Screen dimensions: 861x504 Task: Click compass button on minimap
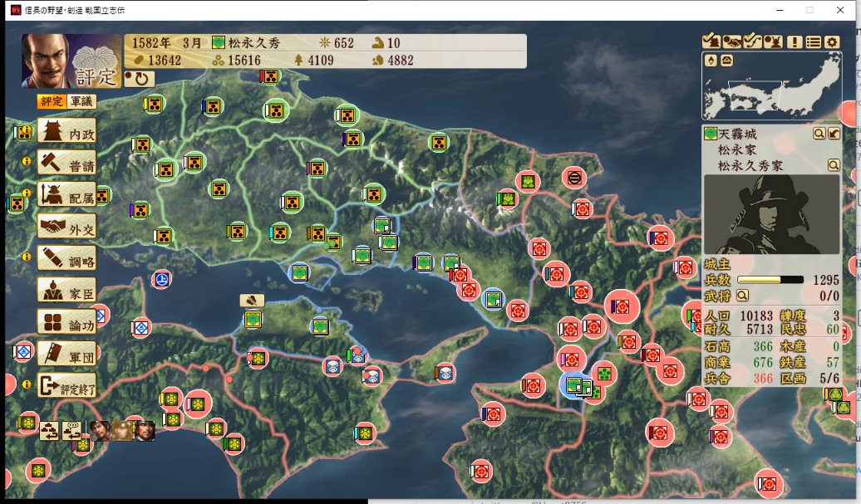click(711, 61)
